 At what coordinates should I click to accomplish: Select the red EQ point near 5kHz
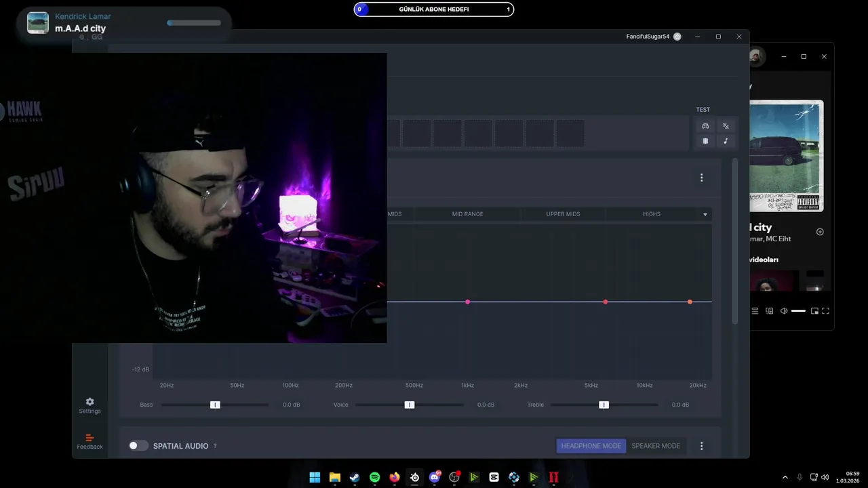[606, 302]
